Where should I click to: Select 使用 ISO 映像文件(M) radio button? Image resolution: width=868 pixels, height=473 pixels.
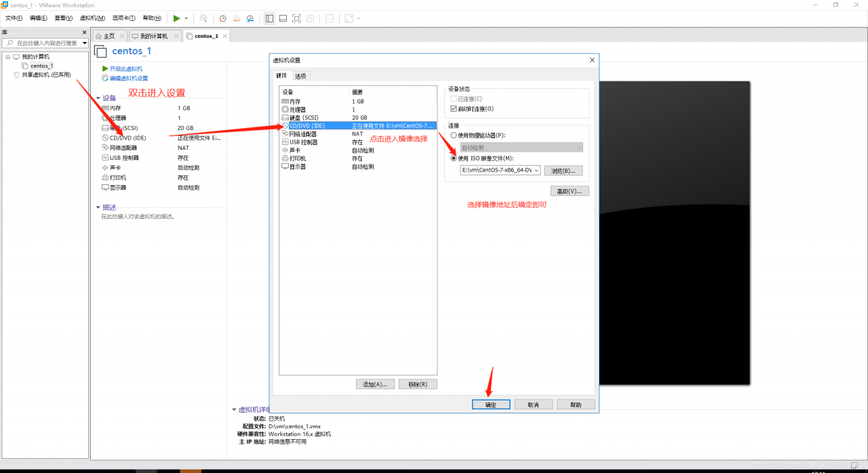454,159
